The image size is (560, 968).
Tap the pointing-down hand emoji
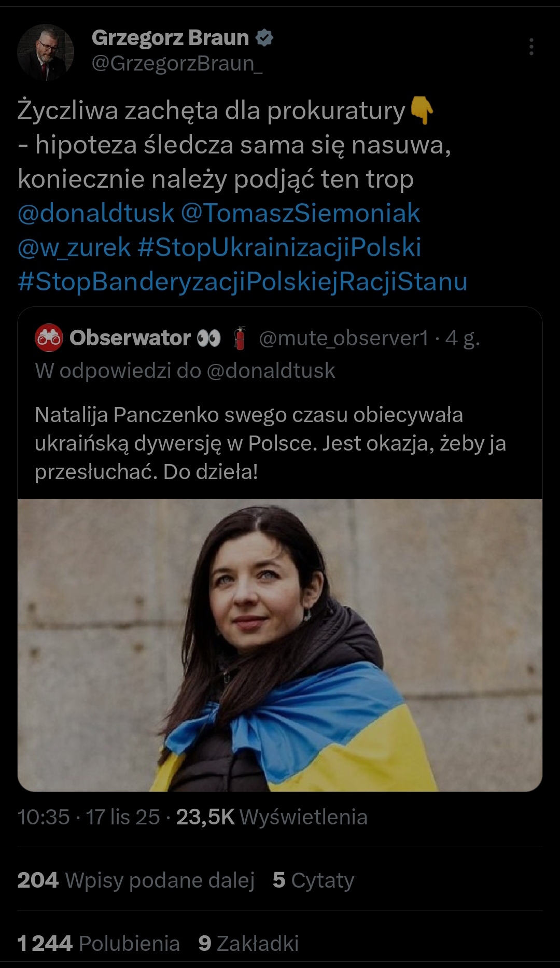(422, 110)
